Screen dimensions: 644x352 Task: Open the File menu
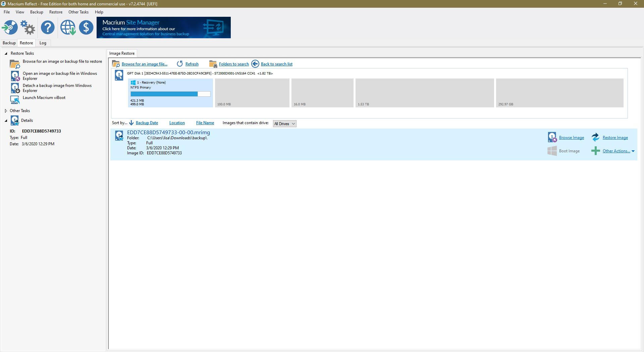pyautogui.click(x=7, y=12)
